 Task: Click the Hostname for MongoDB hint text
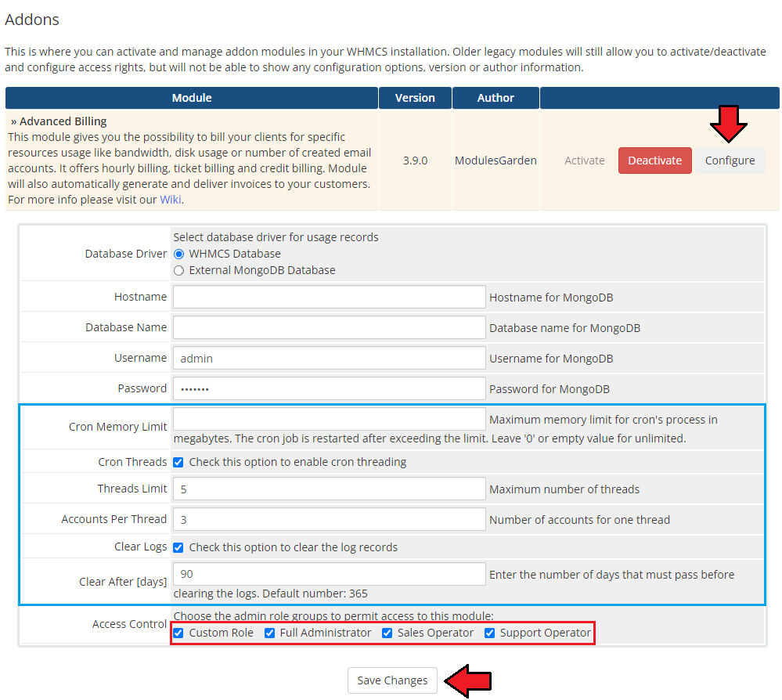551,298
